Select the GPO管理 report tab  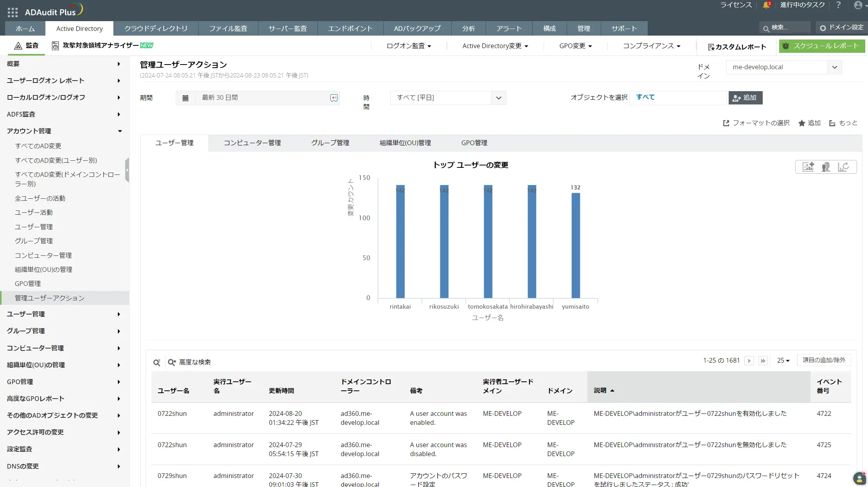[x=474, y=143]
